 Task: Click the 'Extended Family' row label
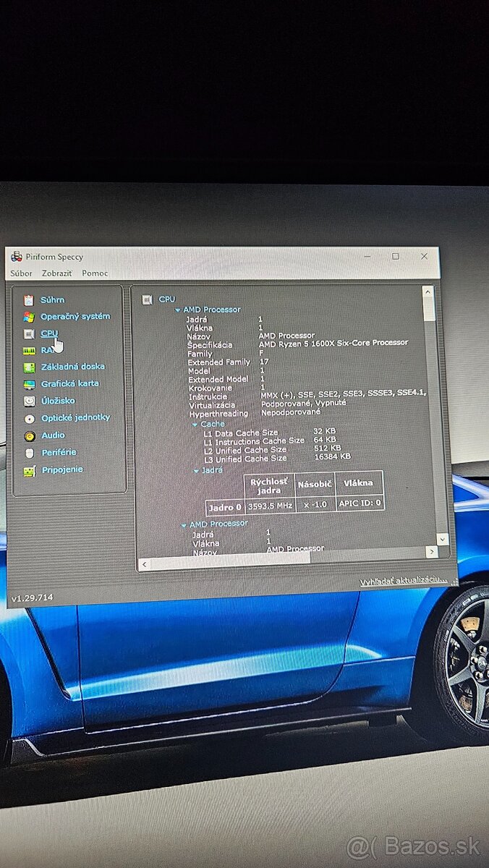click(x=219, y=362)
